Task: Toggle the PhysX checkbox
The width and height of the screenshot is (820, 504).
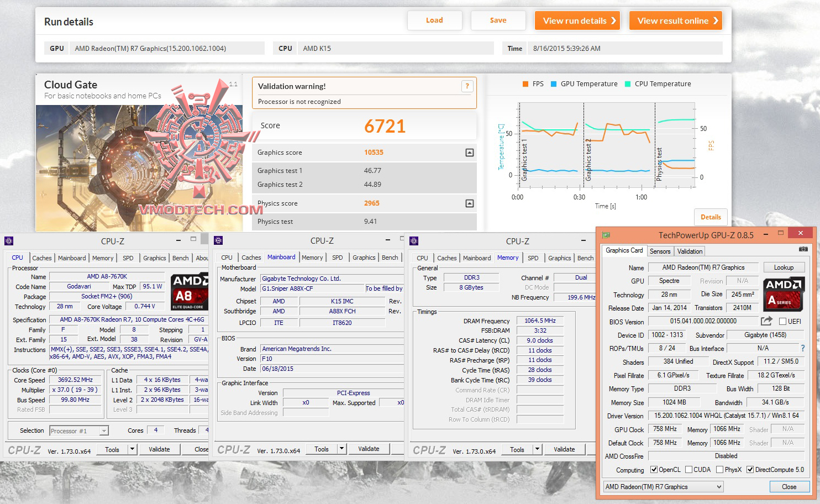Action: [x=719, y=470]
